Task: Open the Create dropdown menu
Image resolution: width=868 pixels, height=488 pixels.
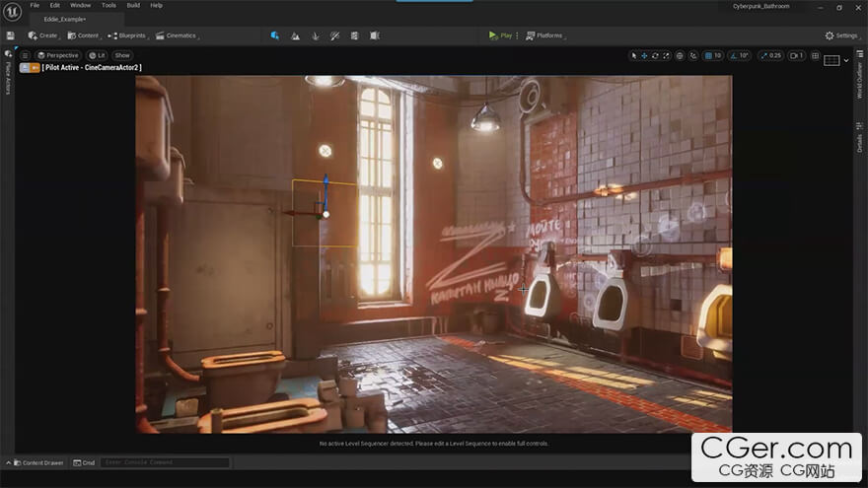Action: 43,35
